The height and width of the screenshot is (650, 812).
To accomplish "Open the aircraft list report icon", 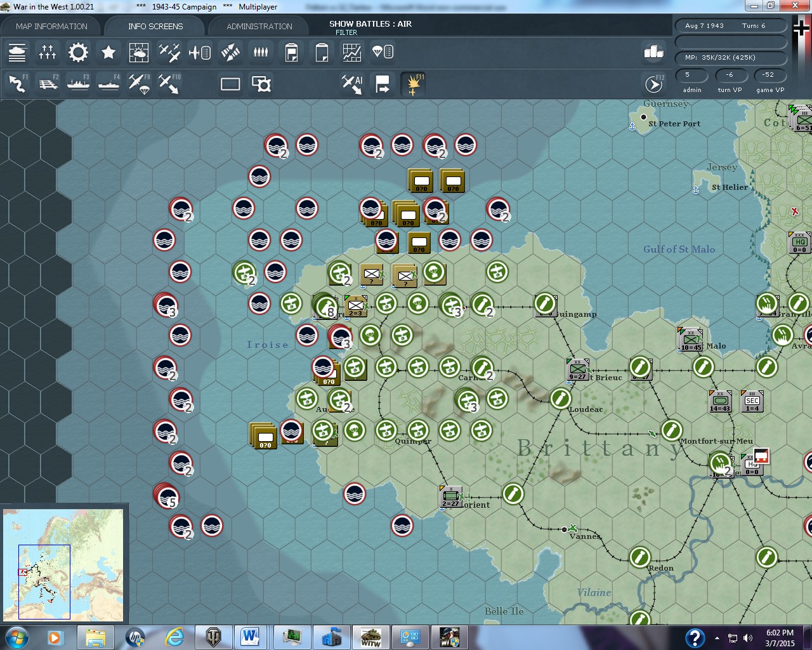I will coord(200,52).
